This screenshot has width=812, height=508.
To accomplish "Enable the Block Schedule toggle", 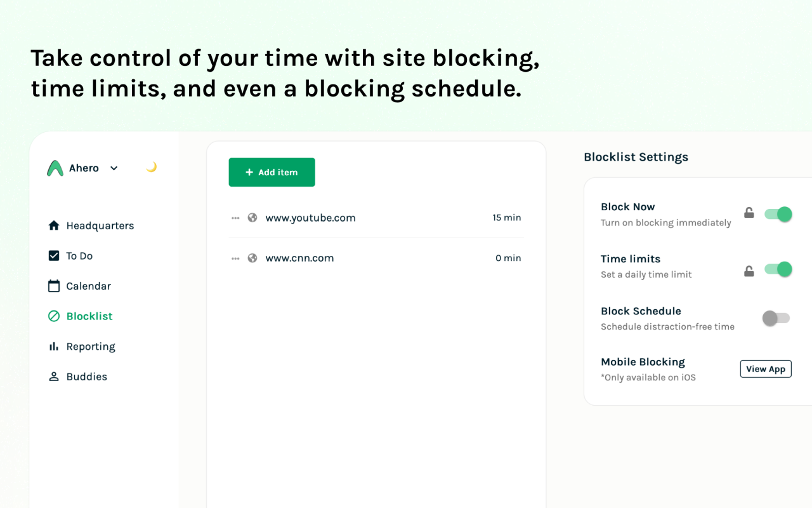I will coord(776,318).
